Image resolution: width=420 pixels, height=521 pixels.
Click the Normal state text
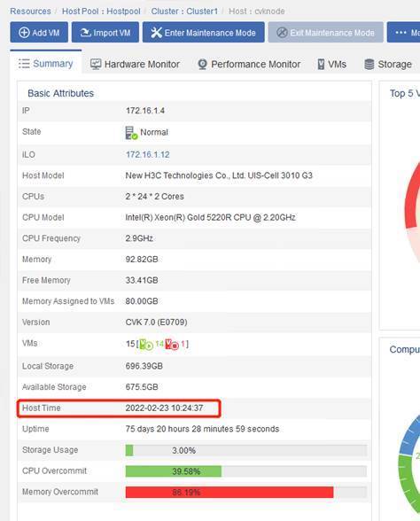click(154, 132)
